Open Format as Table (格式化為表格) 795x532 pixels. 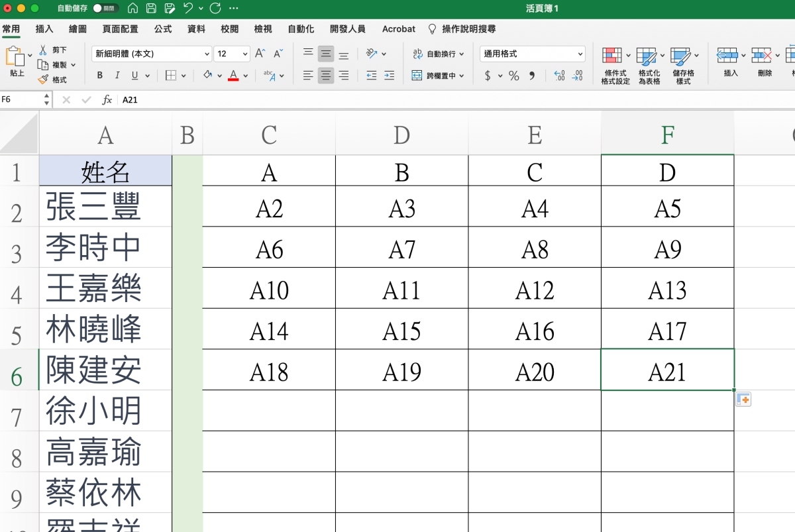click(x=649, y=66)
